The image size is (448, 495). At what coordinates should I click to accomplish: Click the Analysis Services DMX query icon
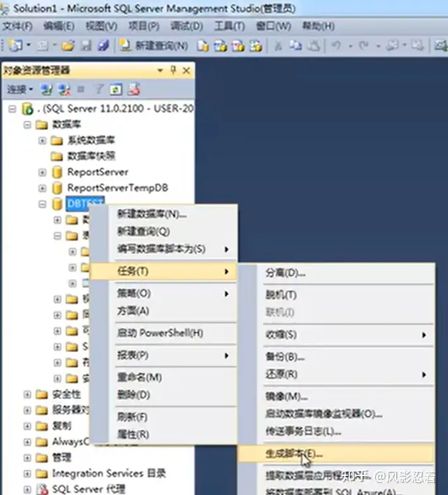click(238, 46)
